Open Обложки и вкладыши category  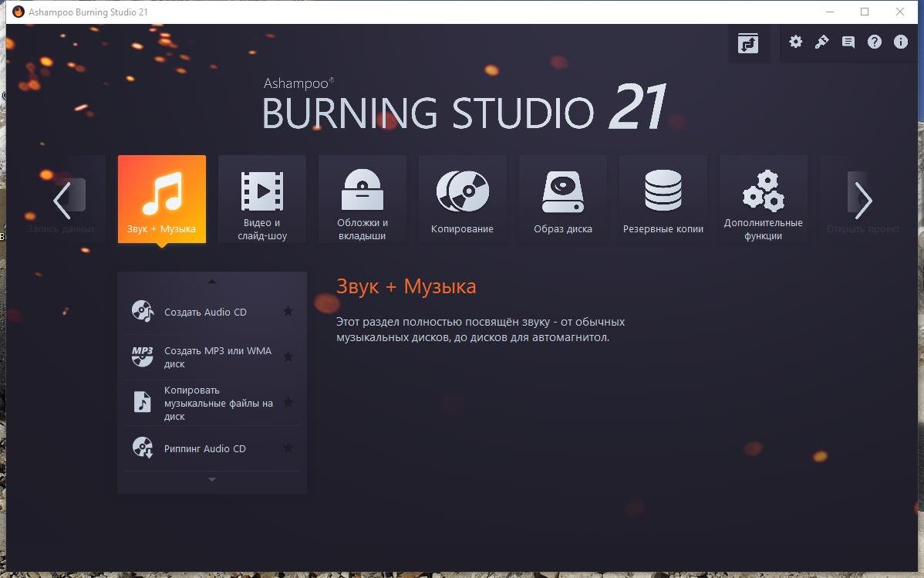(363, 200)
